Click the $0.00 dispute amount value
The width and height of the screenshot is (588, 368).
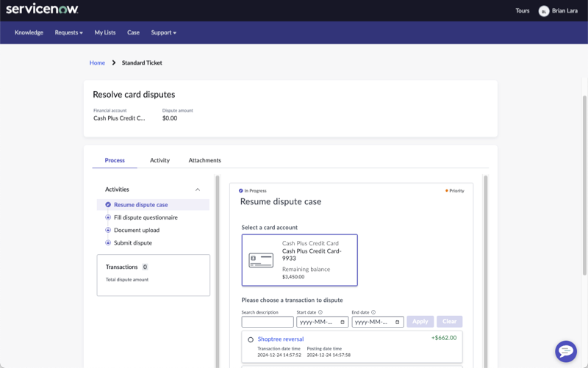[170, 118]
